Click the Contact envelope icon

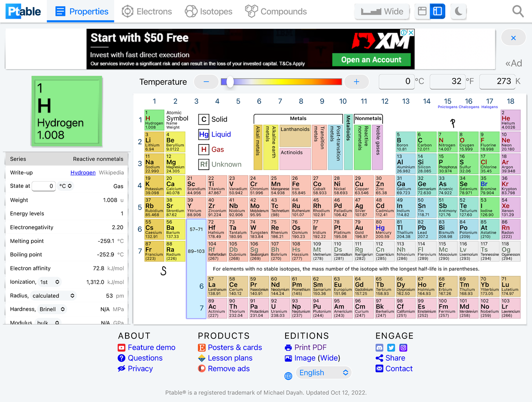point(379,368)
